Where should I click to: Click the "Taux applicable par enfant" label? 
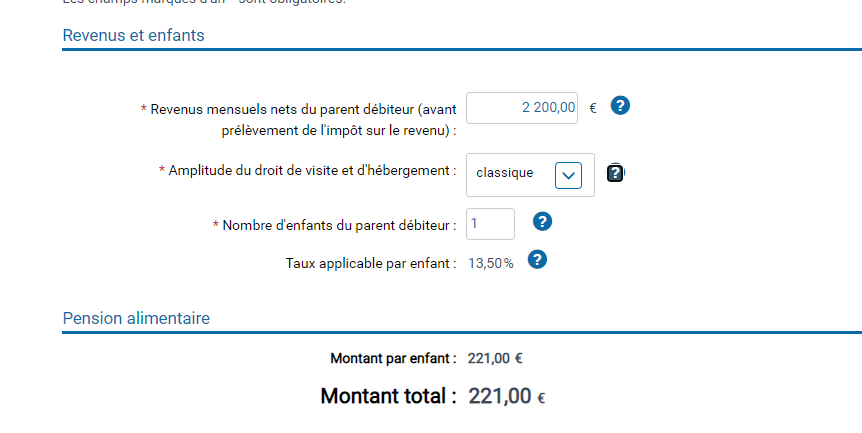tap(371, 263)
